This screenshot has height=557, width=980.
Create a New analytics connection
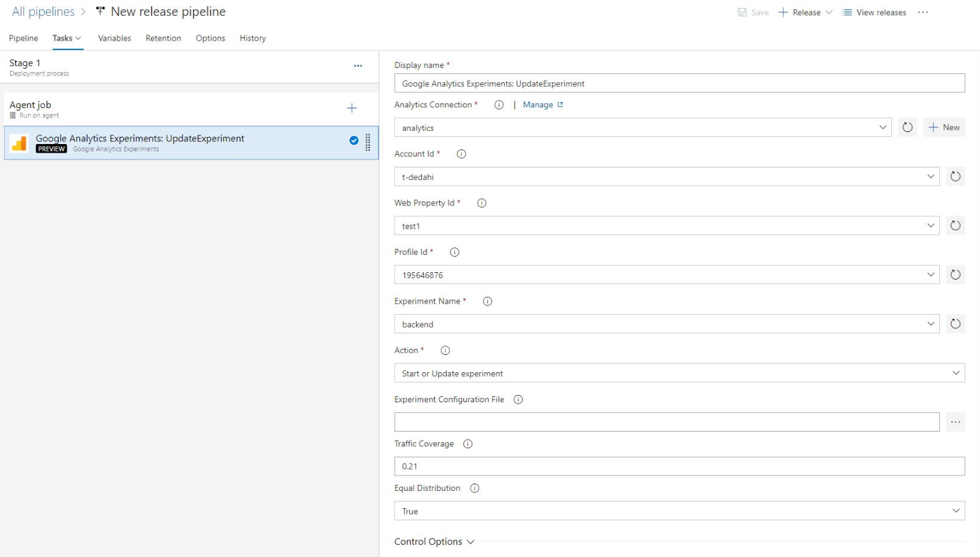[944, 127]
